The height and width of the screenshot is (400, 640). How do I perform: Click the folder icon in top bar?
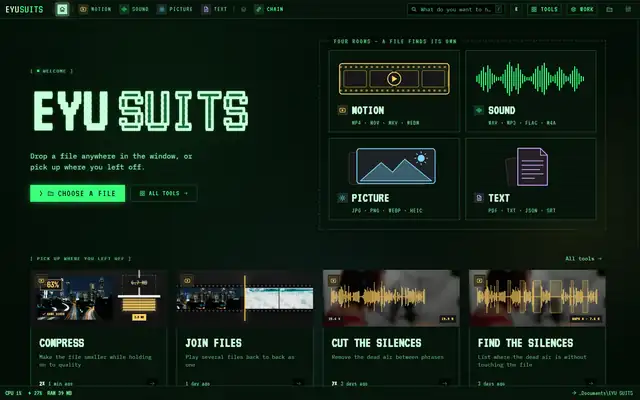click(x=609, y=9)
